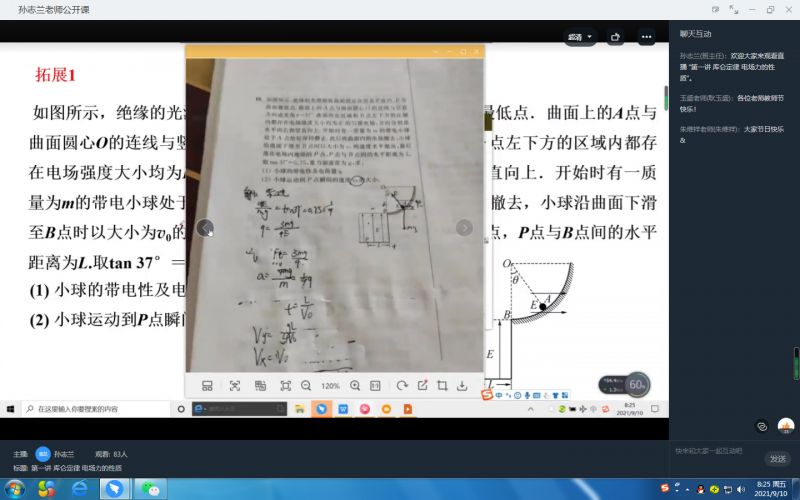Image resolution: width=800 pixels, height=500 pixels.
Task: Click the viewer count 观看: 83人
Action: (x=111, y=454)
